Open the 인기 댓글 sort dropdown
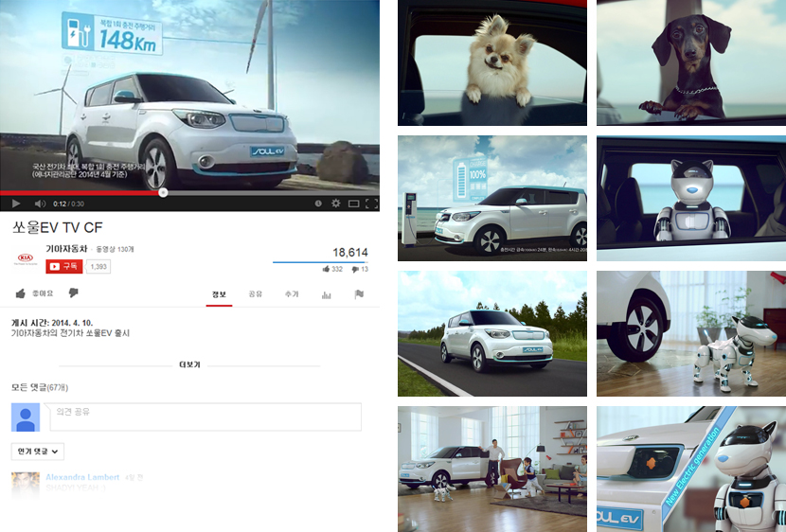The width and height of the screenshot is (786, 532). tap(38, 452)
